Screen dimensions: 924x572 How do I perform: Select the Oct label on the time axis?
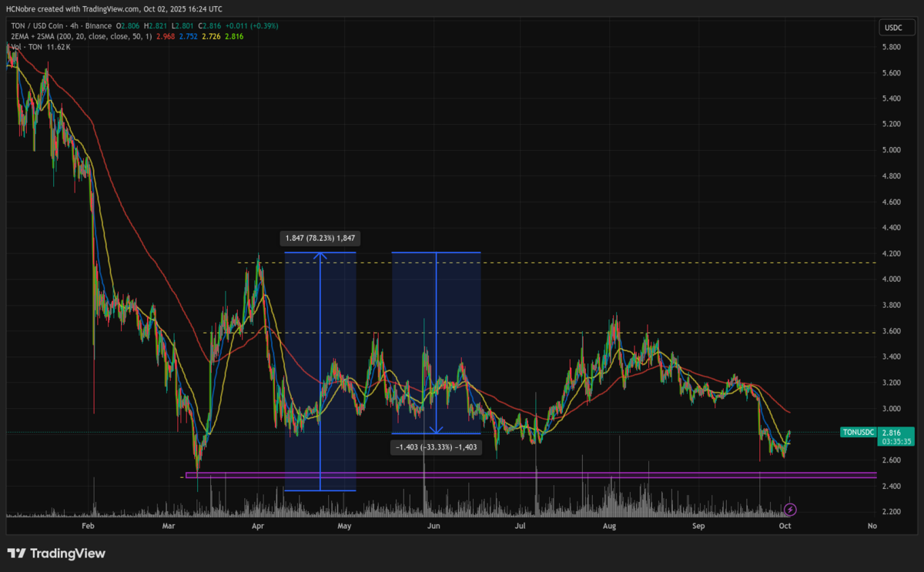[x=784, y=526]
